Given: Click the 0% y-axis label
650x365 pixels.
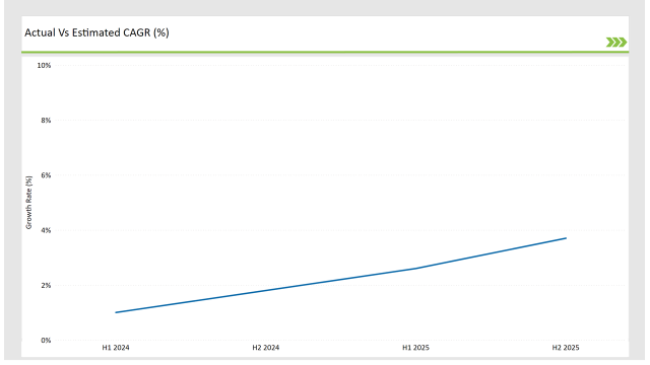Looking at the screenshot, I should tap(46, 340).
